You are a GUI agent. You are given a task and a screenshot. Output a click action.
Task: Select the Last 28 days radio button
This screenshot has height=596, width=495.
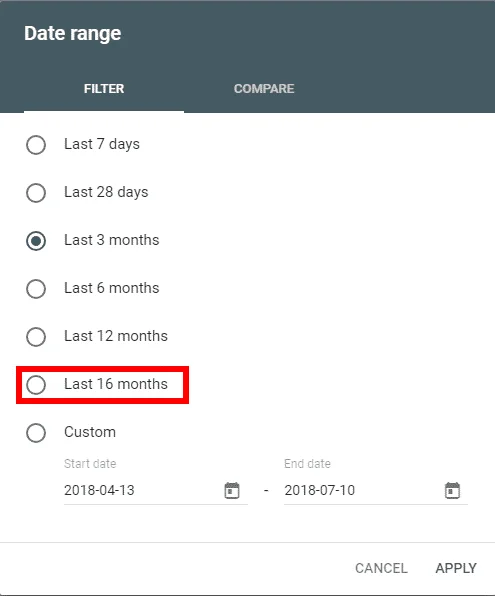tap(36, 193)
